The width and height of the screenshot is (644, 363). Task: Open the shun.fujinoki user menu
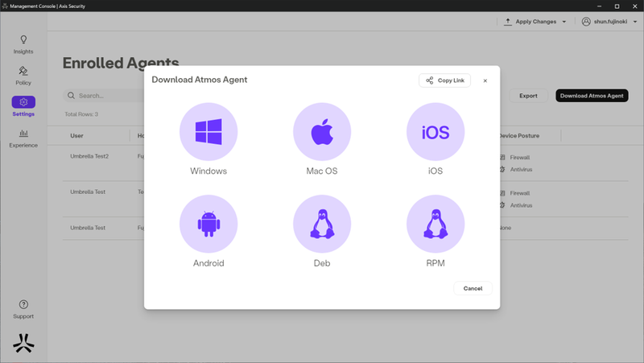point(609,22)
